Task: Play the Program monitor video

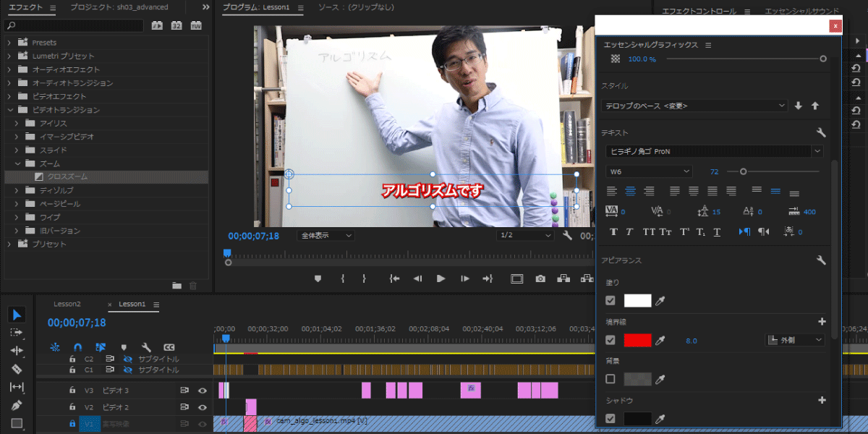Action: (x=441, y=278)
